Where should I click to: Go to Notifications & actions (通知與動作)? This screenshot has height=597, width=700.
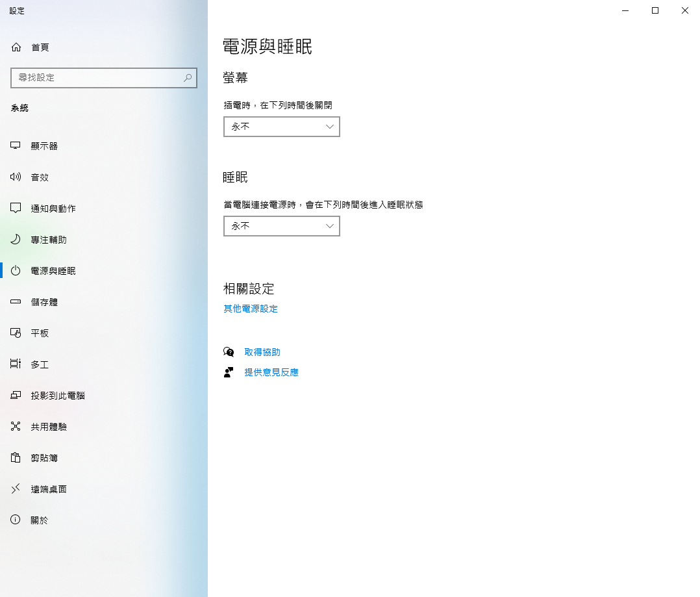53,209
